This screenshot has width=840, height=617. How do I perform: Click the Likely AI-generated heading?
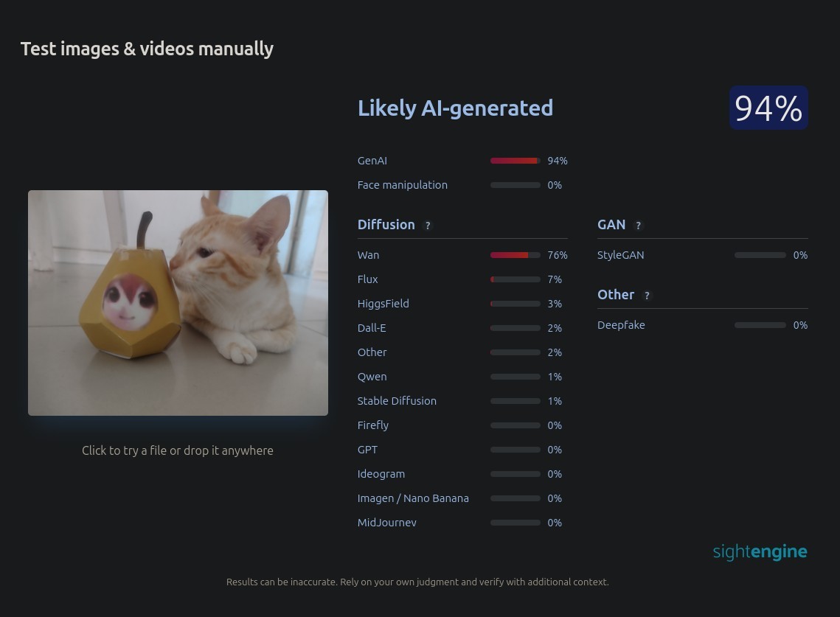[455, 108]
